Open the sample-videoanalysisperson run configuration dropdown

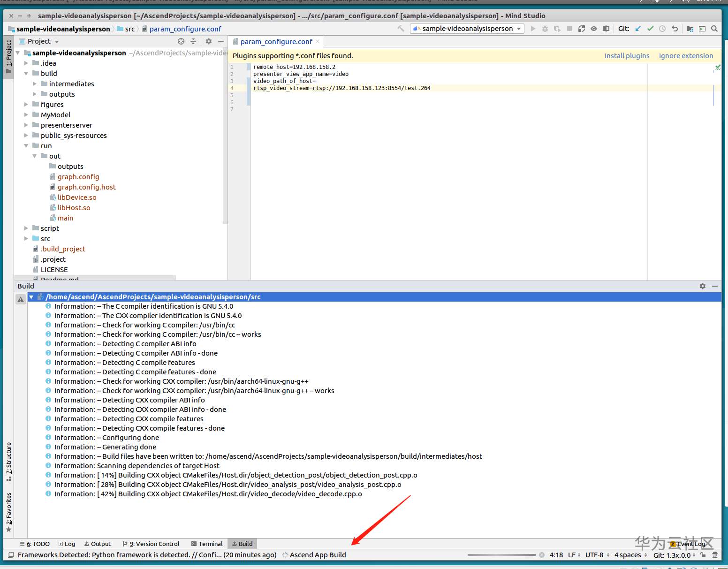467,29
